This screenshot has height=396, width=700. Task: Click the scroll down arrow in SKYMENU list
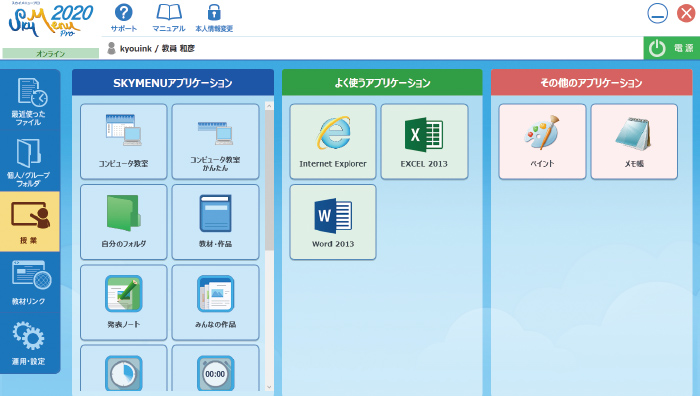click(x=269, y=387)
